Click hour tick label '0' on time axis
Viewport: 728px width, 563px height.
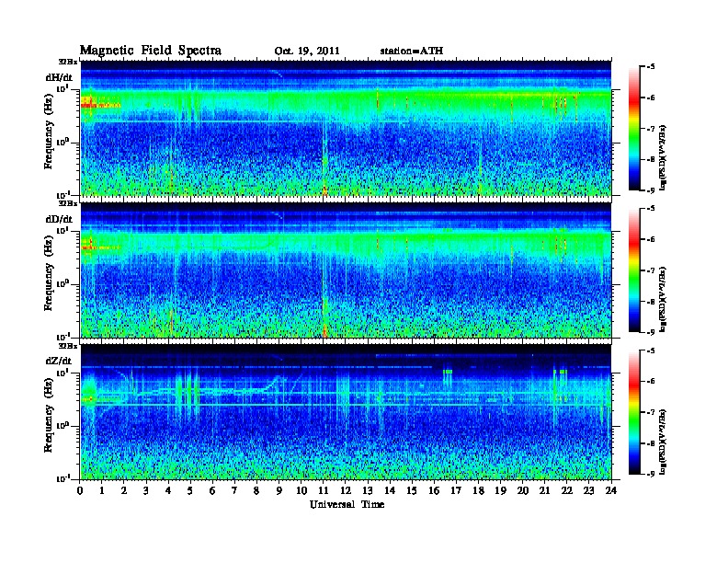pyautogui.click(x=80, y=490)
